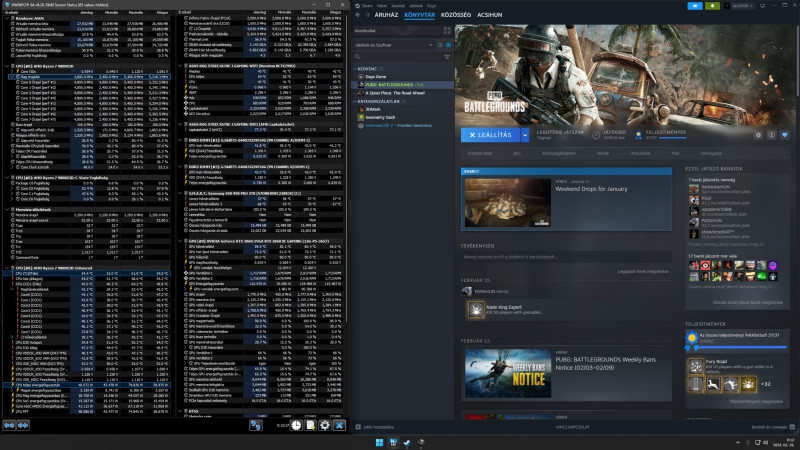The height and width of the screenshot is (450, 800).
Task: Collapse GPU NVIDIA GeForce RTX section
Action: pos(181,241)
